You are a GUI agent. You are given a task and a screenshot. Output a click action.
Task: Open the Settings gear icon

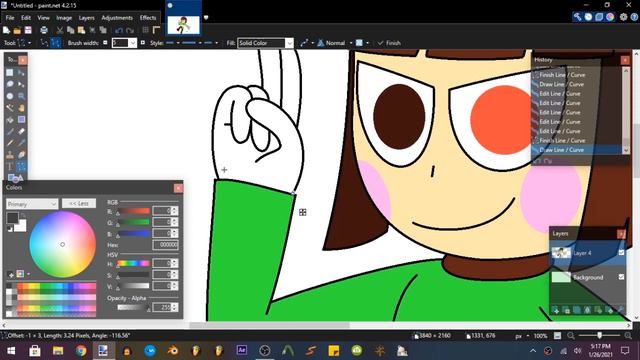[623, 17]
